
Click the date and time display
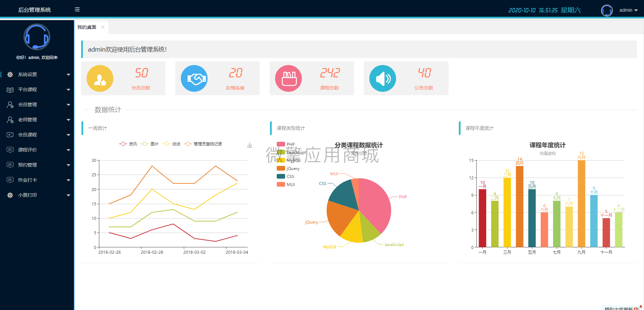[544, 10]
